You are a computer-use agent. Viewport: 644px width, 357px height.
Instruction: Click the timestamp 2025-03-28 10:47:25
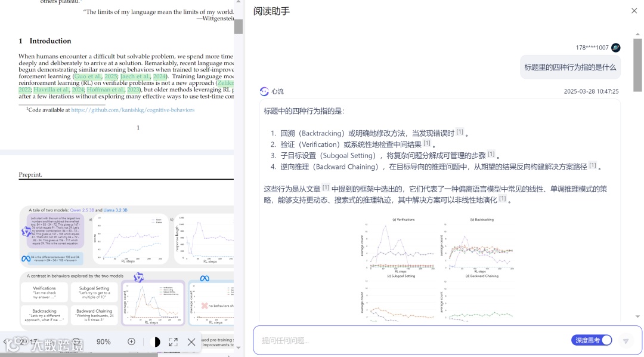pos(591,91)
